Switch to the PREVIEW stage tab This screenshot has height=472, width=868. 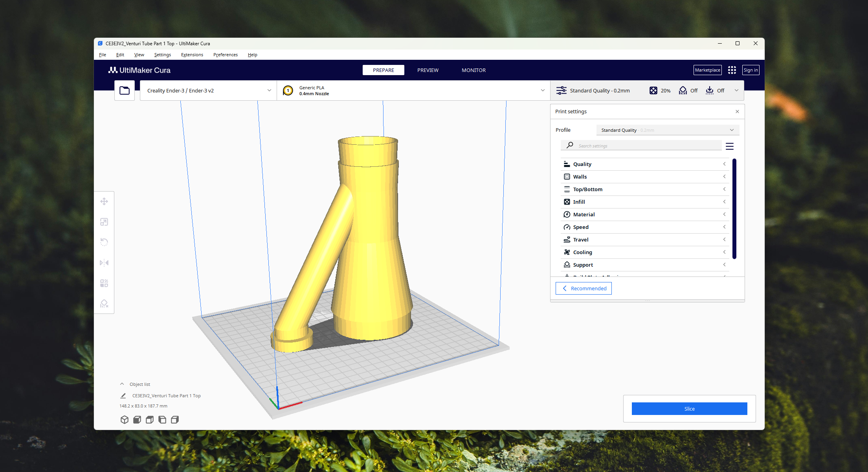point(428,70)
